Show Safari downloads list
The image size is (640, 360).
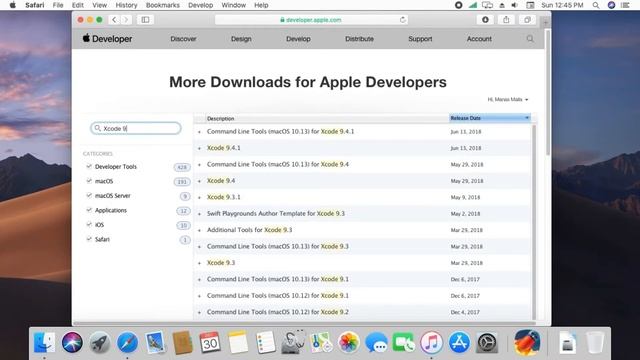click(x=485, y=20)
